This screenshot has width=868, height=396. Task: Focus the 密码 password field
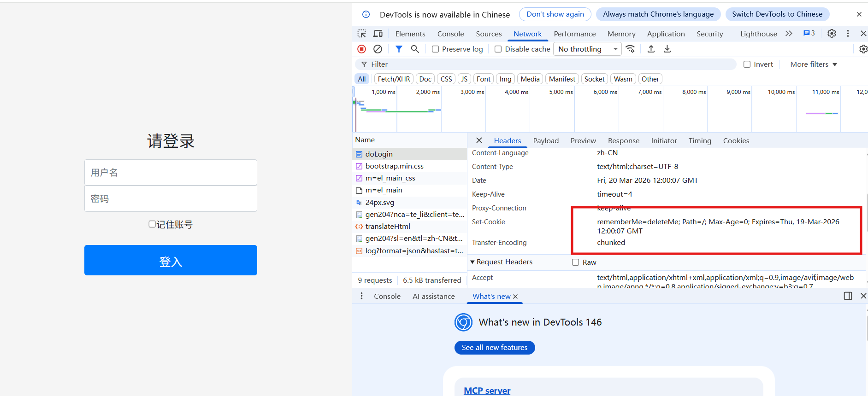coord(171,198)
